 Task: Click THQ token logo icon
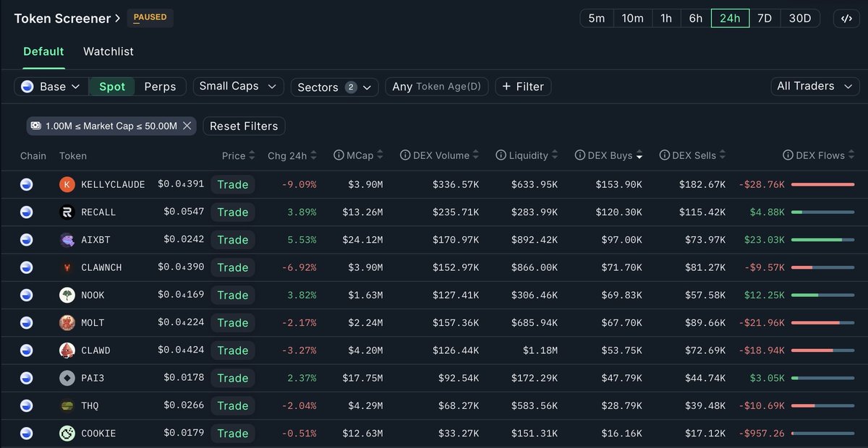pyautogui.click(x=67, y=405)
